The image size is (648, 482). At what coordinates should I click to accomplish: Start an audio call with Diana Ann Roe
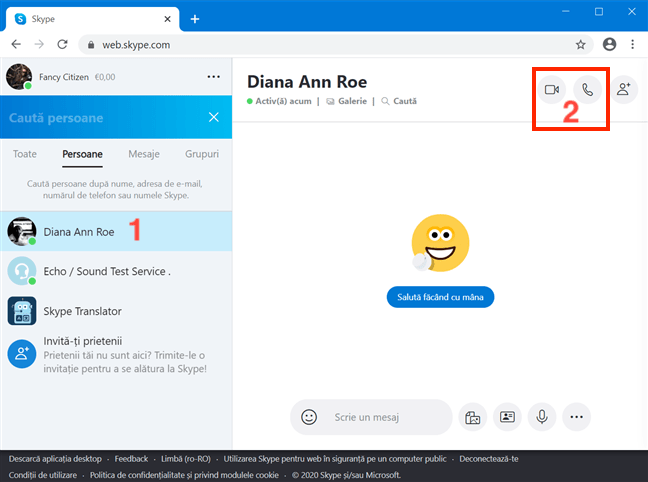click(x=587, y=89)
